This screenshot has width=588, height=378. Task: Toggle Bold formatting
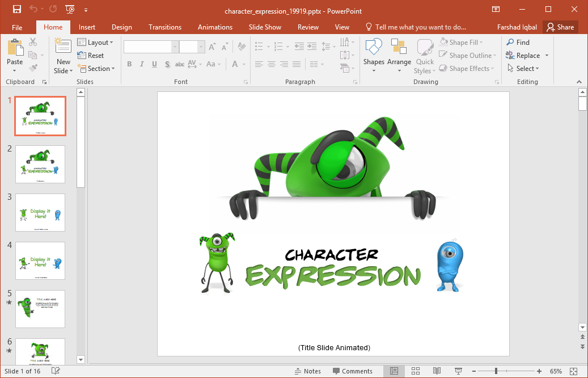coord(129,64)
